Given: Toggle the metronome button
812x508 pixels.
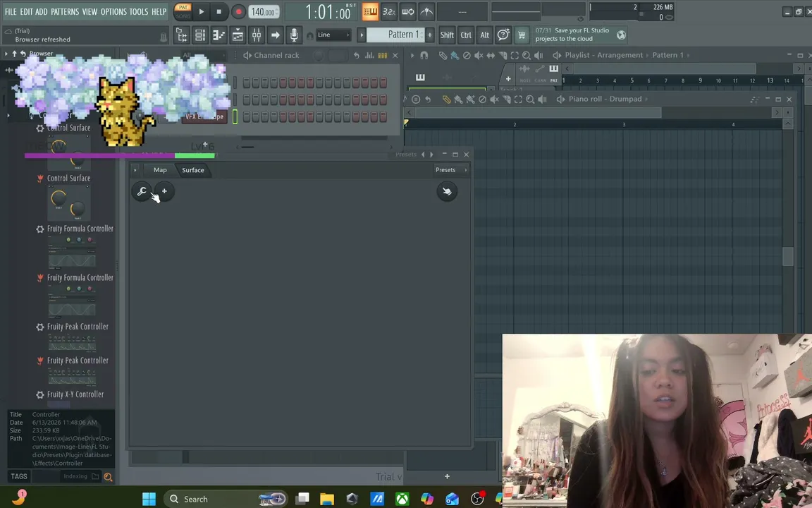Looking at the screenshot, I should pyautogui.click(x=426, y=11).
